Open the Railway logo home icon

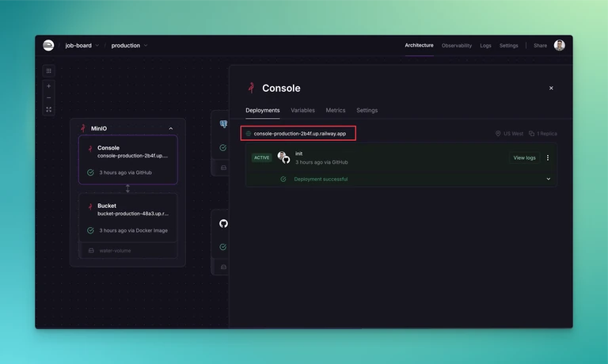coord(48,45)
